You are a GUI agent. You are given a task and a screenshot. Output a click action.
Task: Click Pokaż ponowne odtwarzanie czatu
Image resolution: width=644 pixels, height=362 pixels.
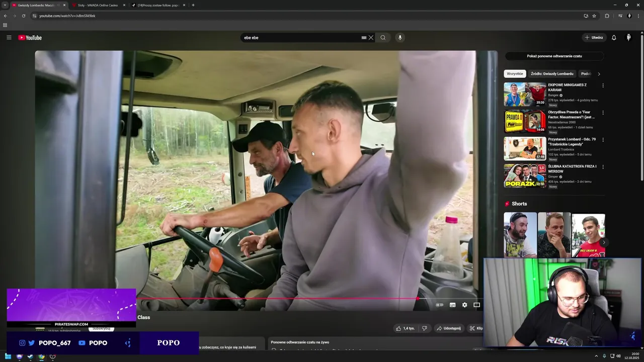554,56
